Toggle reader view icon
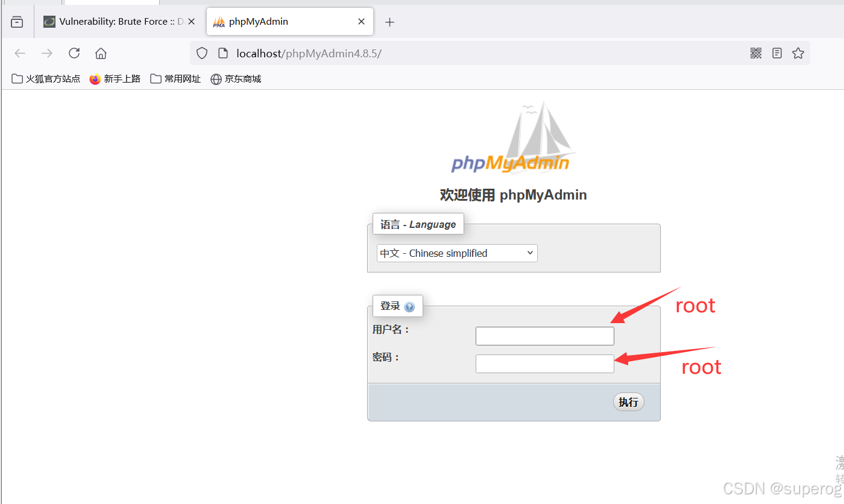Image resolution: width=844 pixels, height=504 pixels. point(777,53)
